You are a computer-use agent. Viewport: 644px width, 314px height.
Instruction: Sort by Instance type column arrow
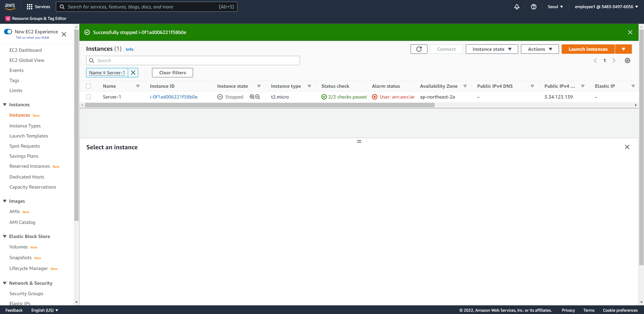(309, 86)
